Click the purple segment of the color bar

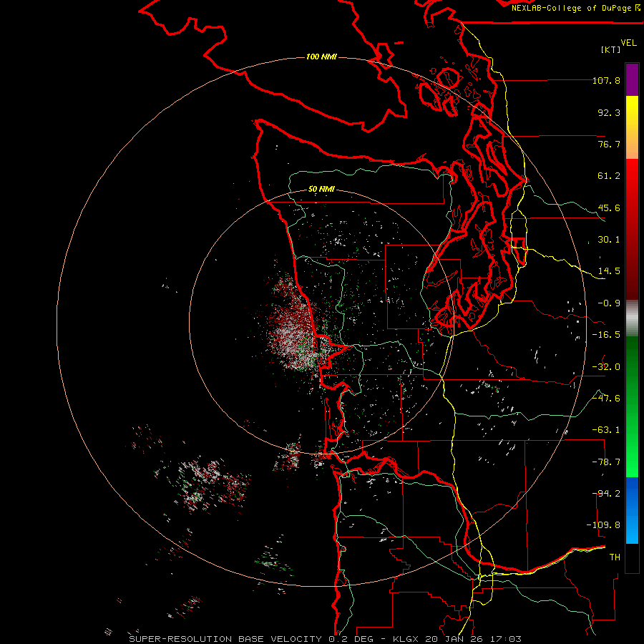632,79
